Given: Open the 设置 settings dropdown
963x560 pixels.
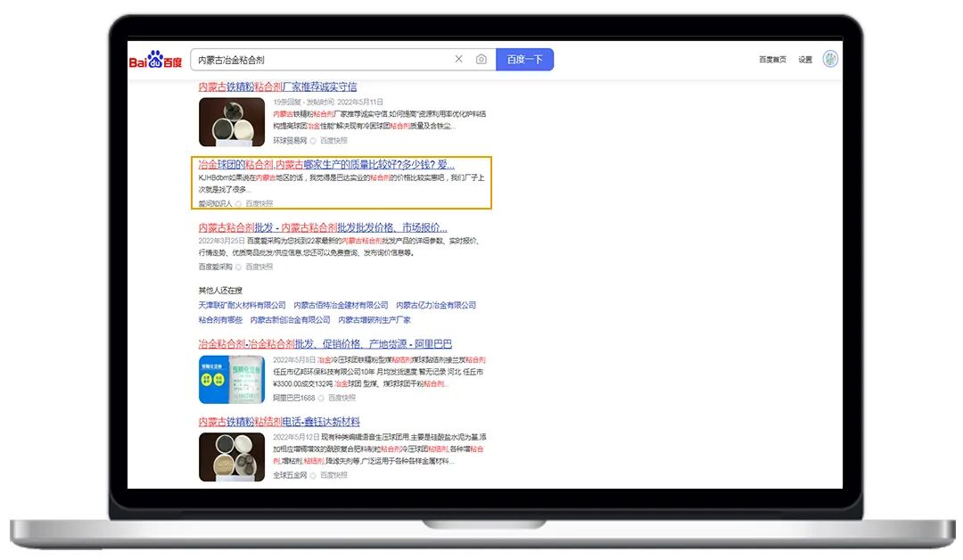Looking at the screenshot, I should click(803, 58).
